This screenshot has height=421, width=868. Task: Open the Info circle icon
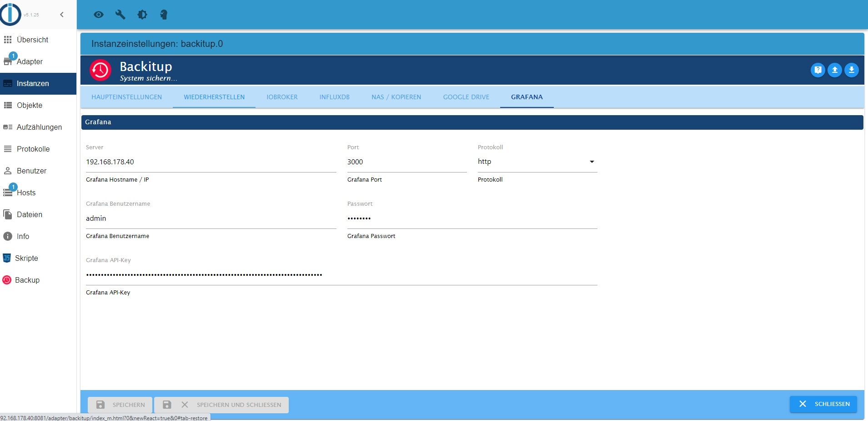[8, 236]
